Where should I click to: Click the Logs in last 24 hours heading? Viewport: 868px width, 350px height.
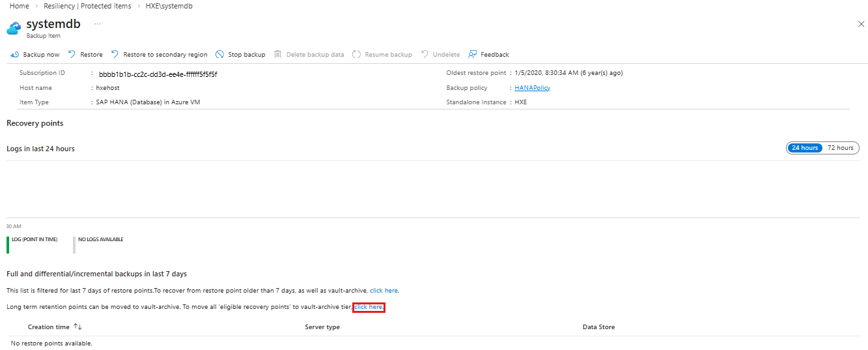coord(40,149)
